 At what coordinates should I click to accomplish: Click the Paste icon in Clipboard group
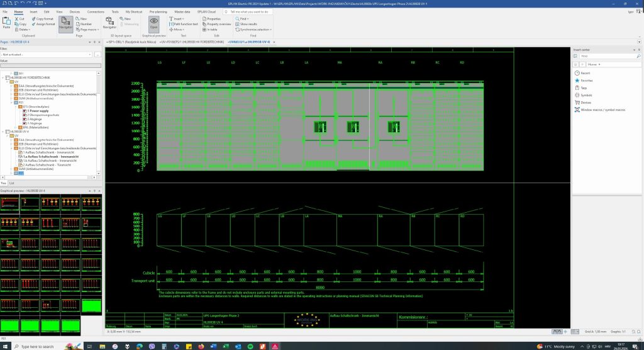(7, 23)
